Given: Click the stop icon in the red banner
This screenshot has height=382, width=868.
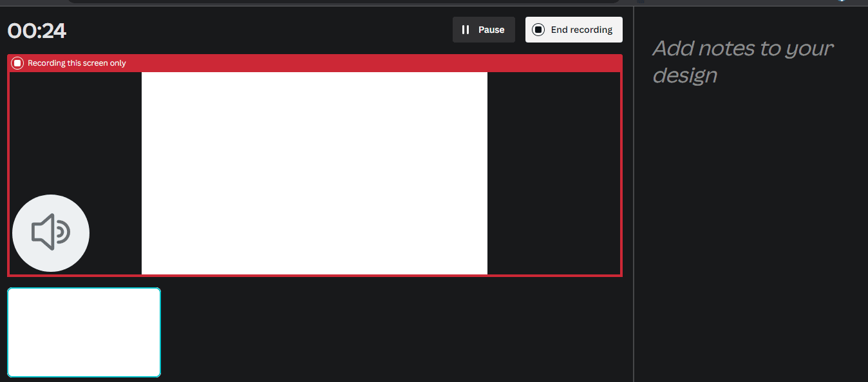Looking at the screenshot, I should tap(17, 63).
